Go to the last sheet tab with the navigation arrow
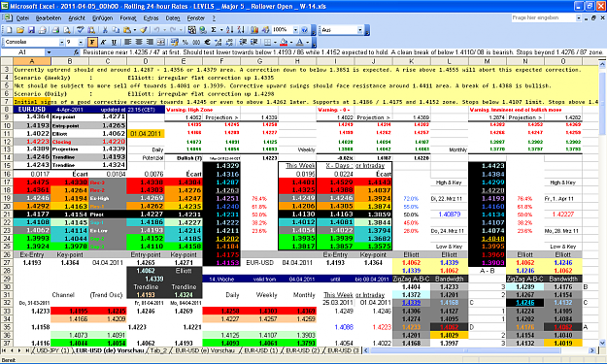Viewport: 607px width, 364px height. pyautogui.click(x=27, y=350)
